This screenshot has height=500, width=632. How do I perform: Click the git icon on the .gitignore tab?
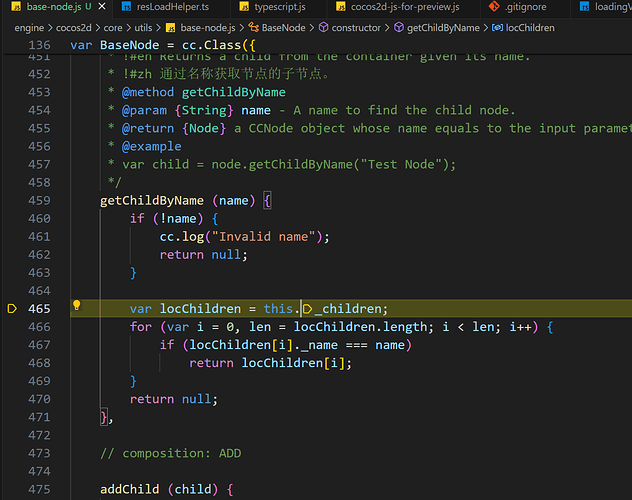pos(494,7)
